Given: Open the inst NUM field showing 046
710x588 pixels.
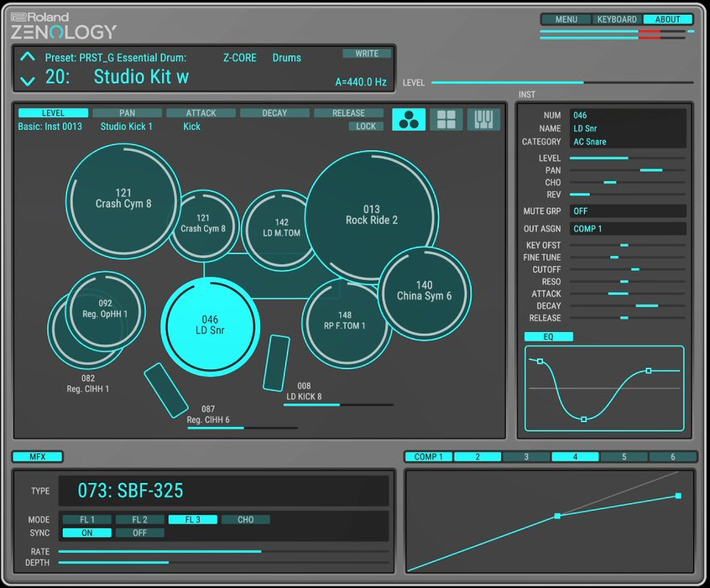Looking at the screenshot, I should tap(628, 115).
